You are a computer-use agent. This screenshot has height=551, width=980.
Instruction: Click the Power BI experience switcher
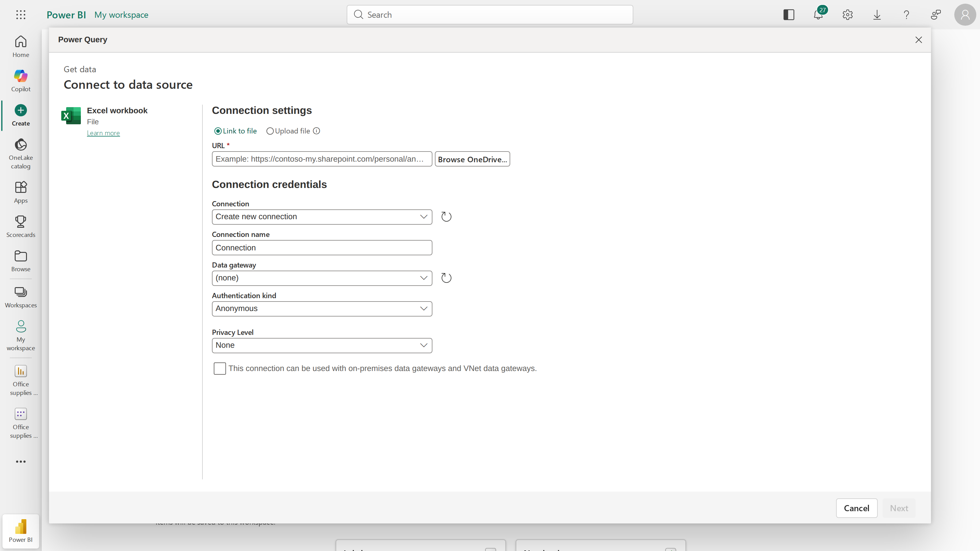(21, 531)
